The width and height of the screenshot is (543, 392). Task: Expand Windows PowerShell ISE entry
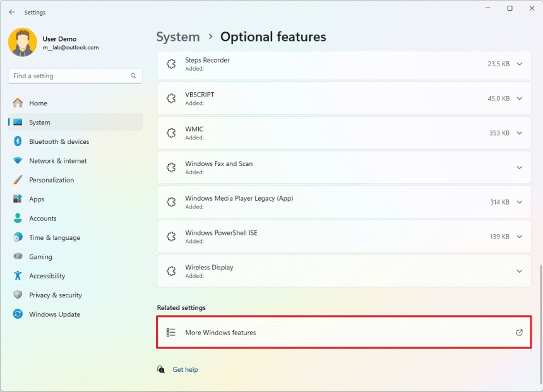tap(520, 237)
